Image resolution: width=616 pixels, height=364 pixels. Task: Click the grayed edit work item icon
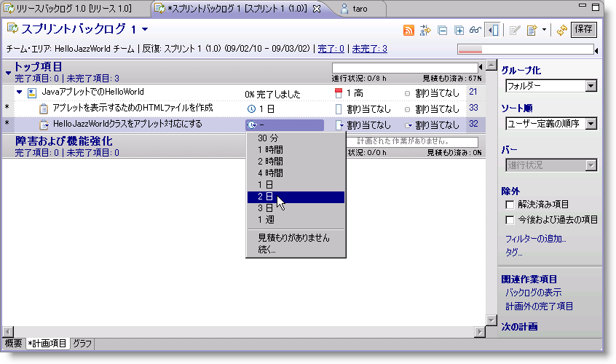tap(515, 31)
